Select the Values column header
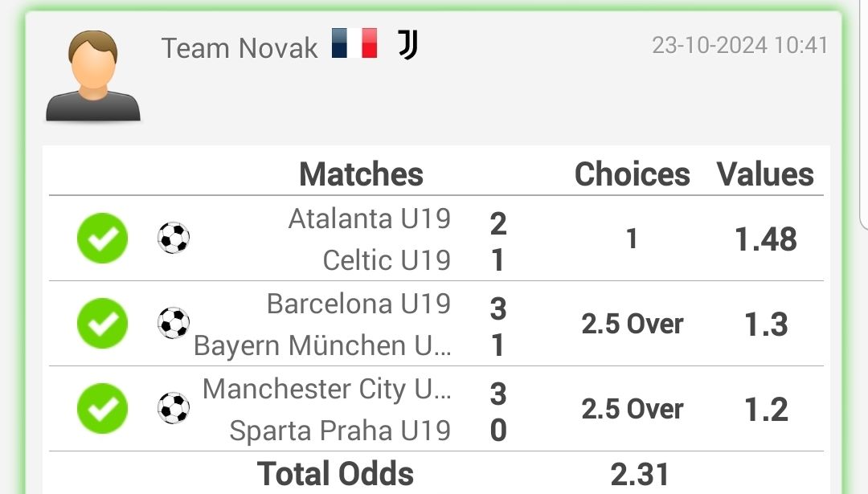 pyautogui.click(x=765, y=174)
